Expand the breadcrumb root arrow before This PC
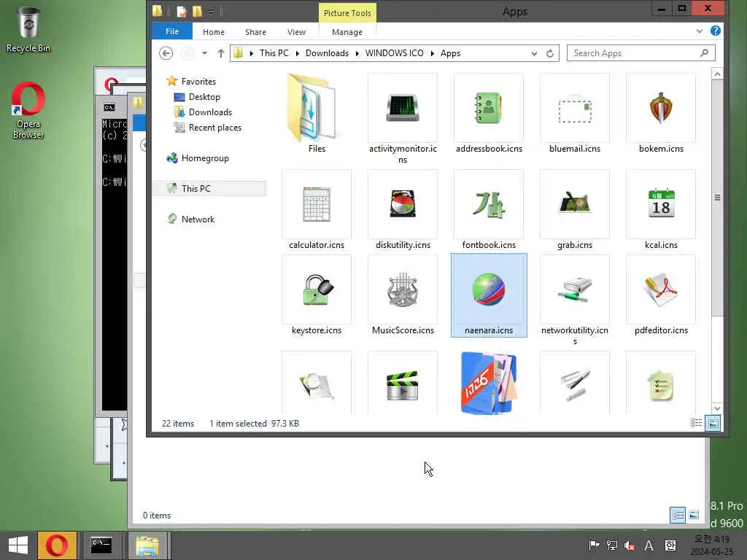This screenshot has height=560, width=747. [x=251, y=53]
